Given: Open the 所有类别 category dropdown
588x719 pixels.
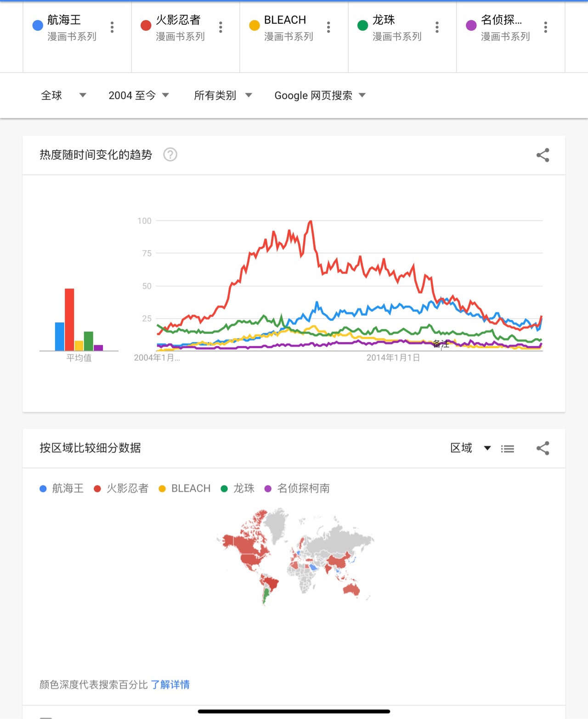Looking at the screenshot, I should [223, 95].
